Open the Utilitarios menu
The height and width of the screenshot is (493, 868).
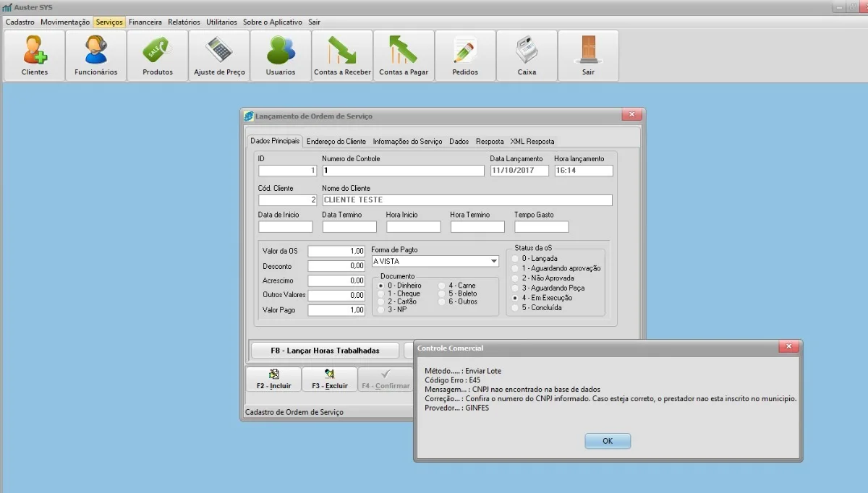point(221,22)
